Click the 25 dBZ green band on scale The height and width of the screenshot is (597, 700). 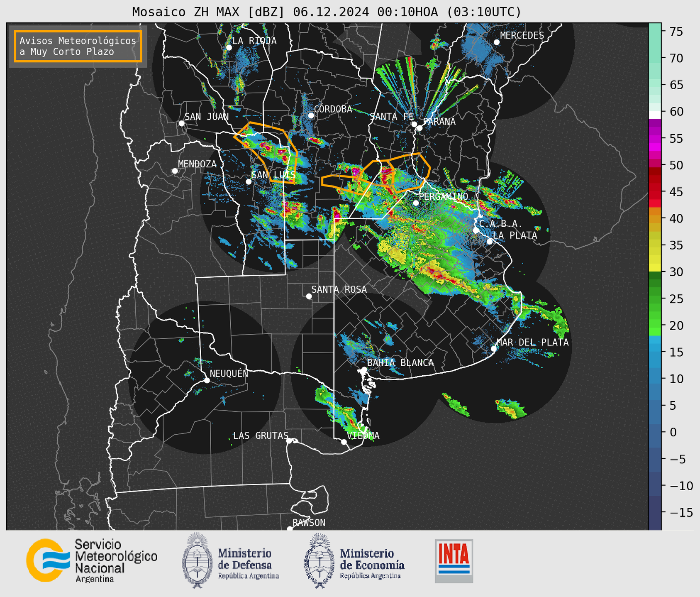(655, 299)
